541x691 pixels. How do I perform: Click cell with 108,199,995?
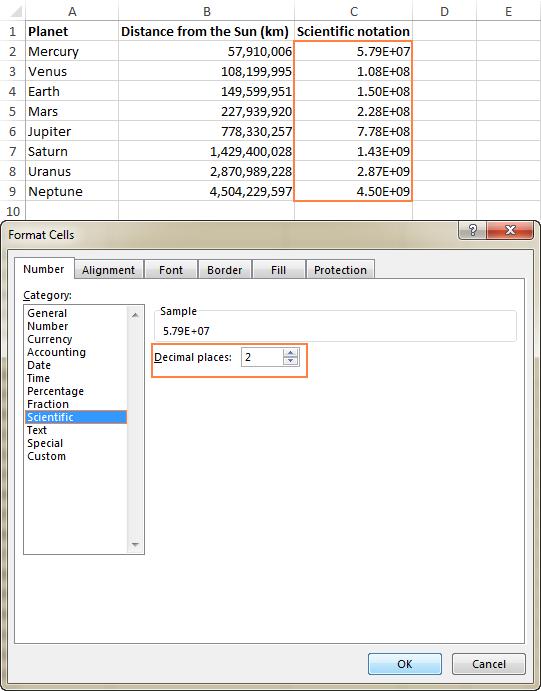(x=206, y=71)
